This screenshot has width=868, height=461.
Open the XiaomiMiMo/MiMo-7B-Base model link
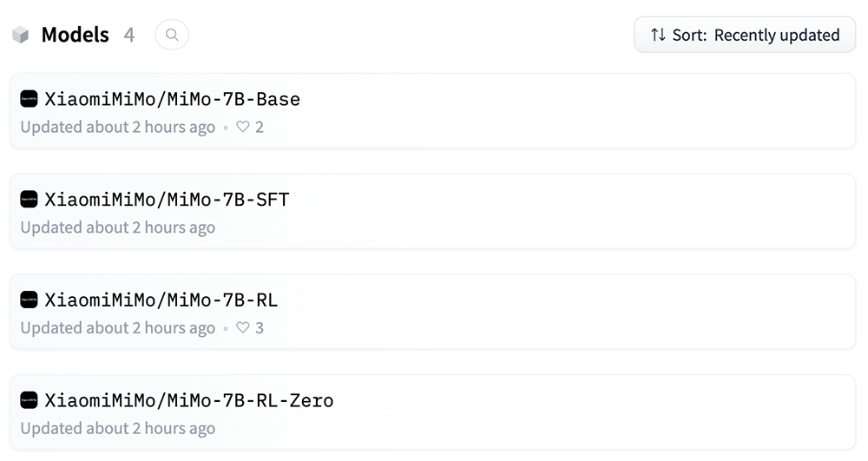pyautogui.click(x=172, y=99)
